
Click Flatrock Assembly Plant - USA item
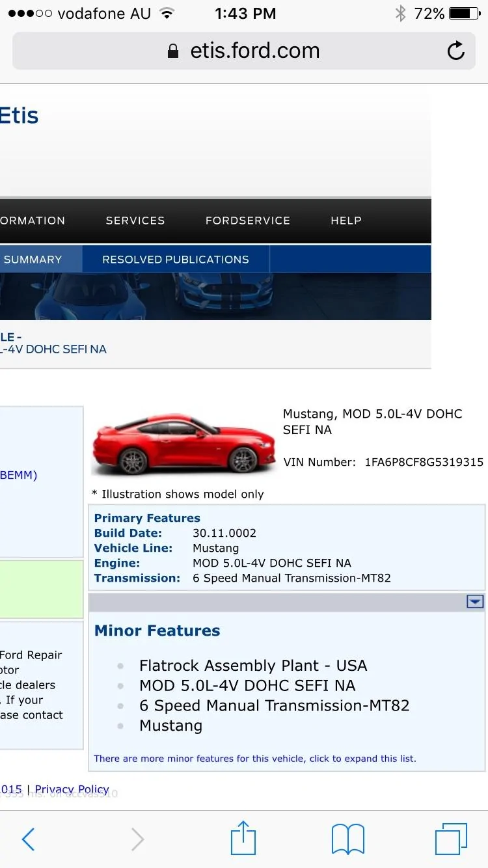point(253,666)
